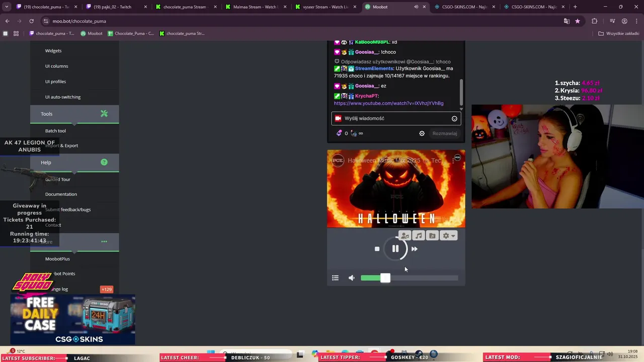644x362 pixels.
Task: View site information icon in address bar
Action: click(x=46, y=21)
